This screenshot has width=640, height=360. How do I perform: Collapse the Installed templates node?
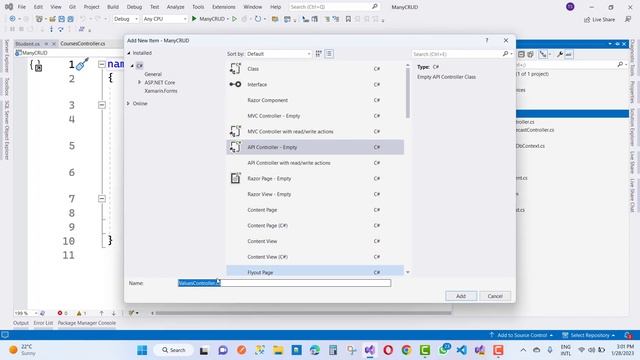coord(129,53)
